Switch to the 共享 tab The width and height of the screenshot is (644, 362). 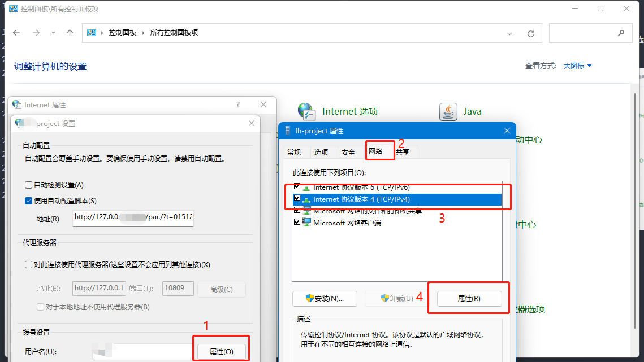click(403, 152)
